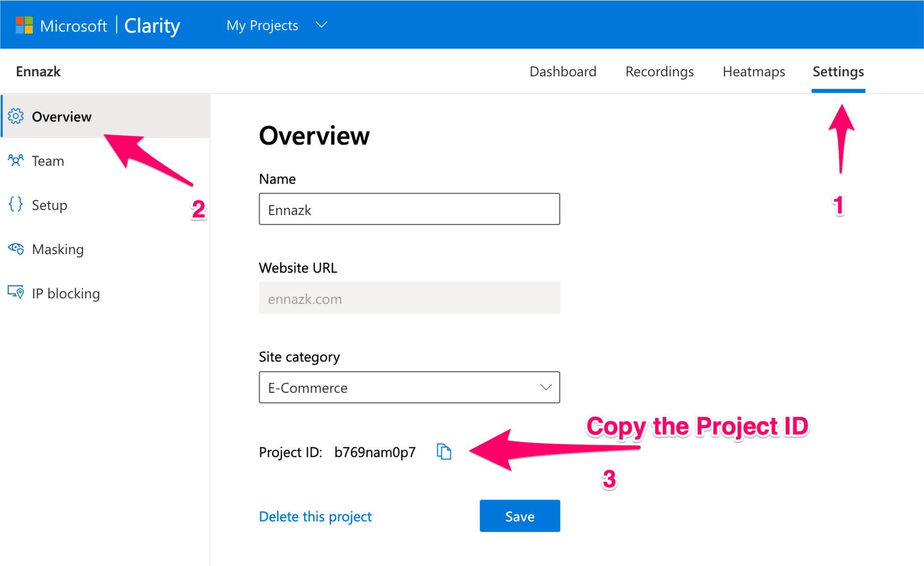Screen dimensions: 924x566
Task: Click the disabled Website URL field ennazk.com
Action: pyautogui.click(x=409, y=298)
